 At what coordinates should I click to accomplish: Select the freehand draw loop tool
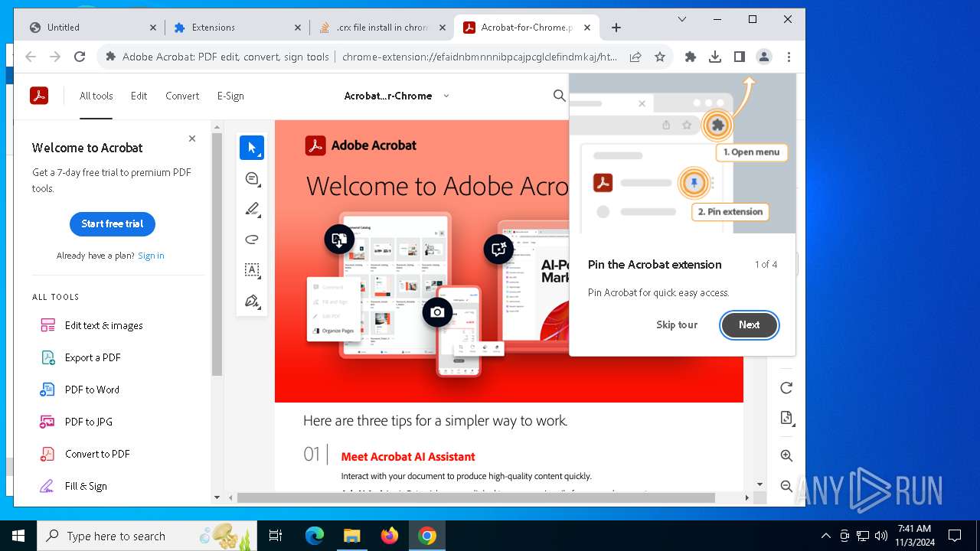coord(252,240)
